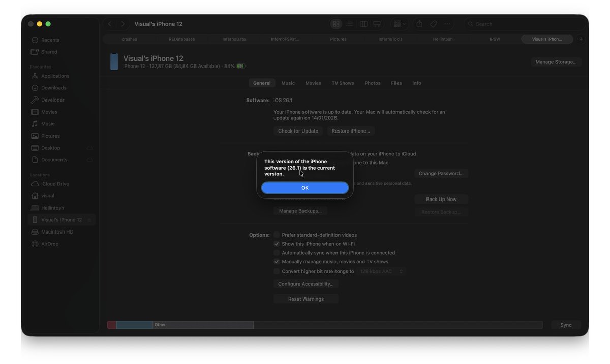Switch to the IPSW tab
This screenshot has width=610, height=364.
coord(495,39)
